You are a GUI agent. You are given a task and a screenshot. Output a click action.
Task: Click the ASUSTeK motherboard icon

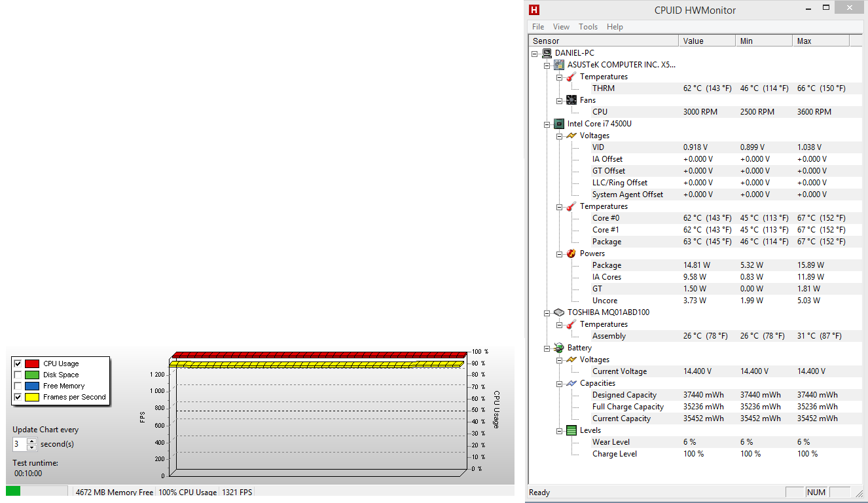(559, 65)
